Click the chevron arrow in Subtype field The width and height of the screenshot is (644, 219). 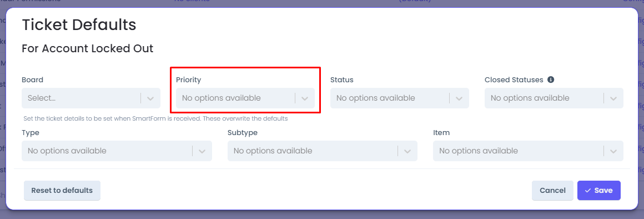click(407, 151)
